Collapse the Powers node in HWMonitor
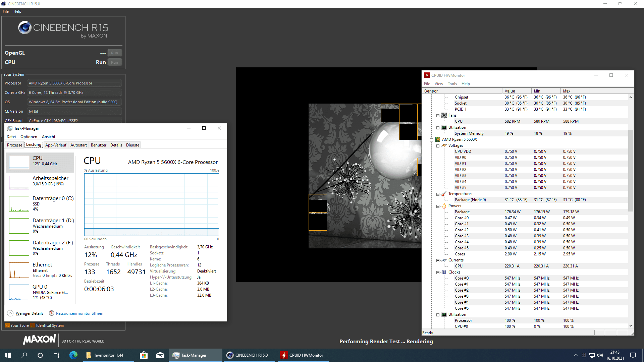The image size is (644, 362). pyautogui.click(x=438, y=206)
